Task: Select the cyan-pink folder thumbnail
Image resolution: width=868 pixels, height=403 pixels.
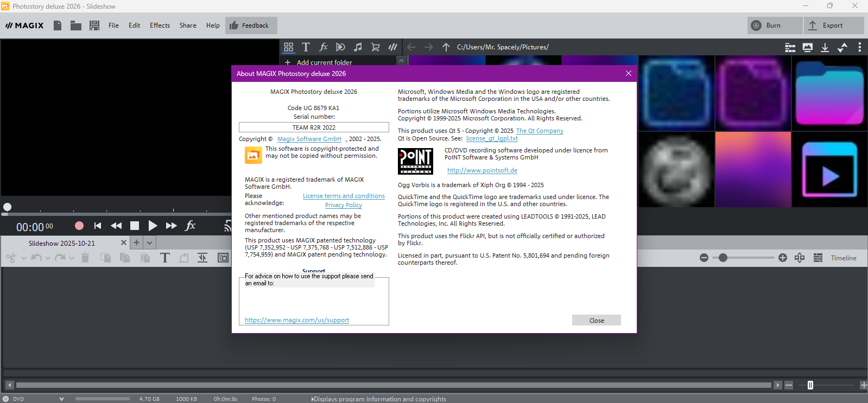Action: coord(829,93)
